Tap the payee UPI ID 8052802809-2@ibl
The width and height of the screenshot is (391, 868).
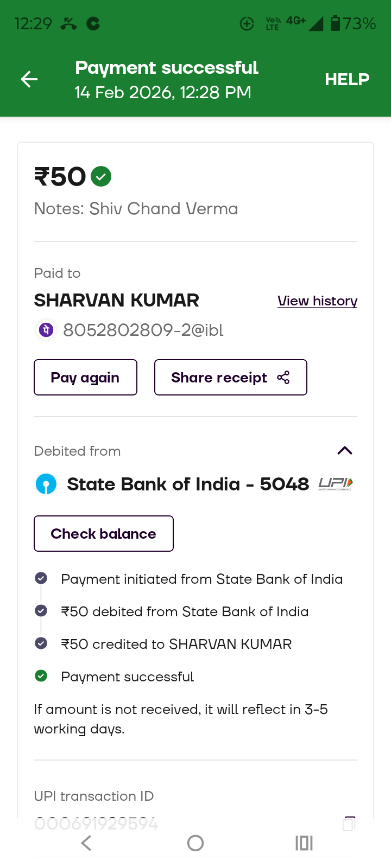coord(143,330)
